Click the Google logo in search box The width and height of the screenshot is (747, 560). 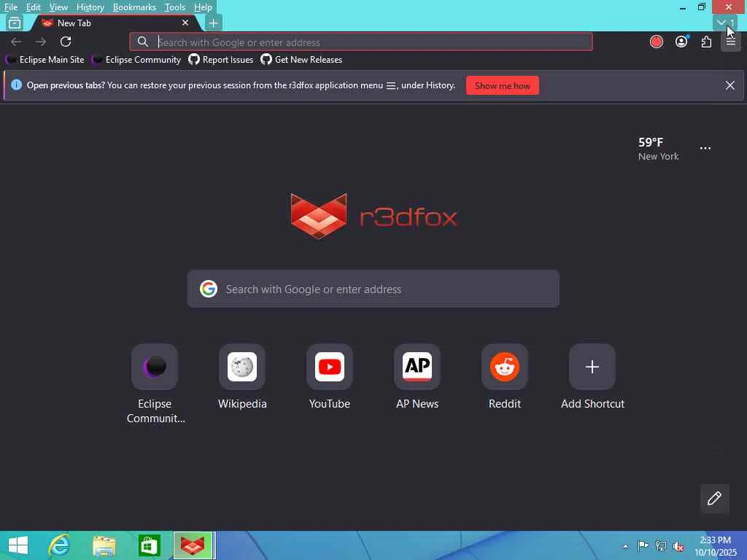(x=208, y=289)
